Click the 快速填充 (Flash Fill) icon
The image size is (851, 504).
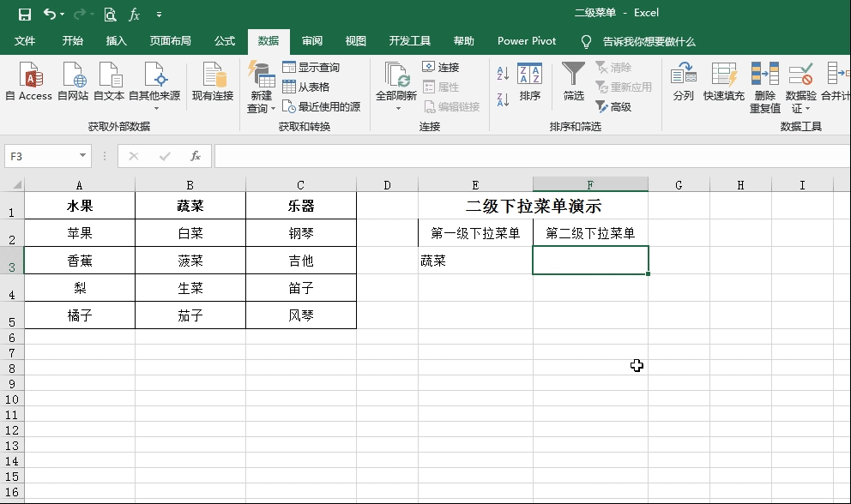(x=725, y=81)
